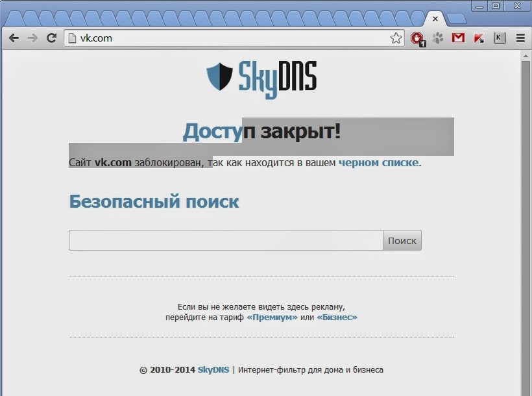This screenshot has height=396, width=532.
Task: Click the bold vk.com text in message
Action: pos(113,163)
